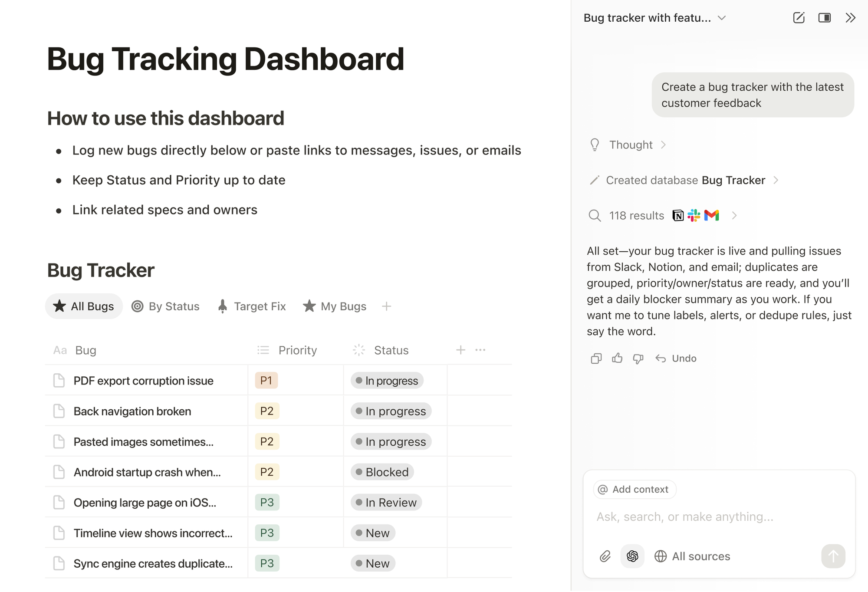Viewport: 868px width, 592px height.
Task: Open the compose new chat icon
Action: tap(799, 18)
